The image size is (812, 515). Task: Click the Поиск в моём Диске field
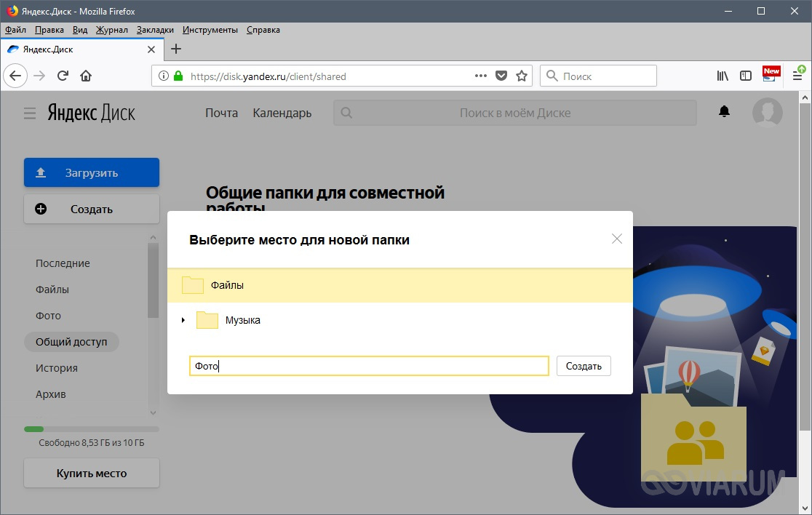[514, 113]
